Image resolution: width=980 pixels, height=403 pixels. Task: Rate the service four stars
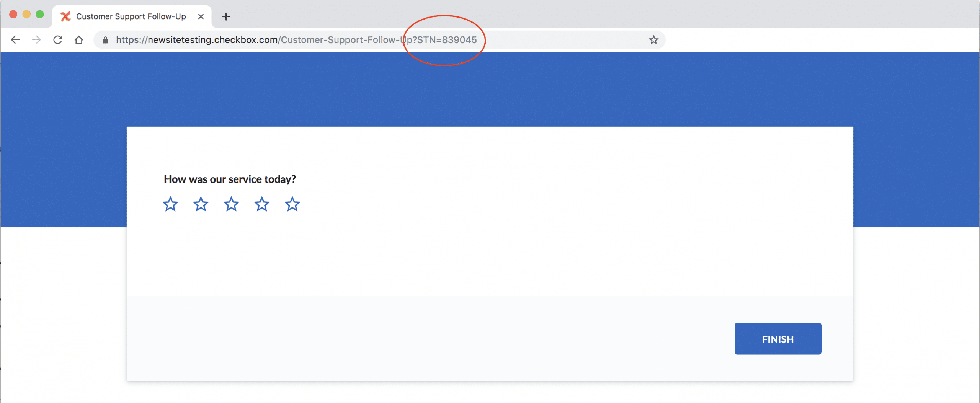coord(262,204)
